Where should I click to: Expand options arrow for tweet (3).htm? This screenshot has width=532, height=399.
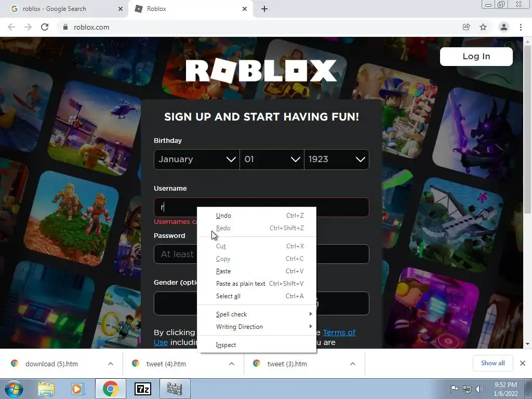353,364
